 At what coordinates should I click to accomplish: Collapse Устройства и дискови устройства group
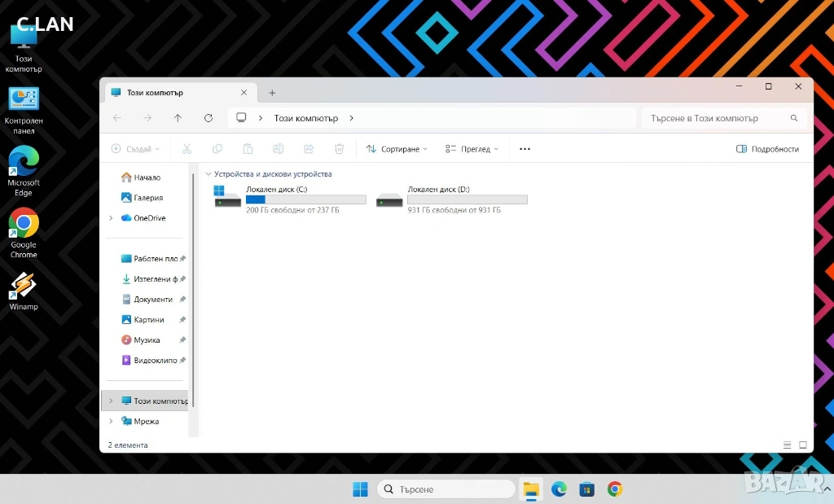click(x=208, y=174)
